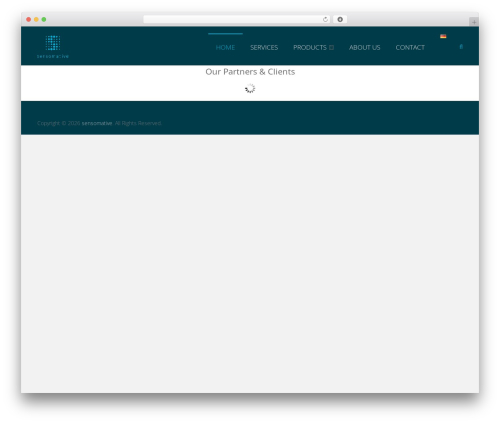Open the Contact page
Image resolution: width=500 pixels, height=423 pixels.
[410, 47]
